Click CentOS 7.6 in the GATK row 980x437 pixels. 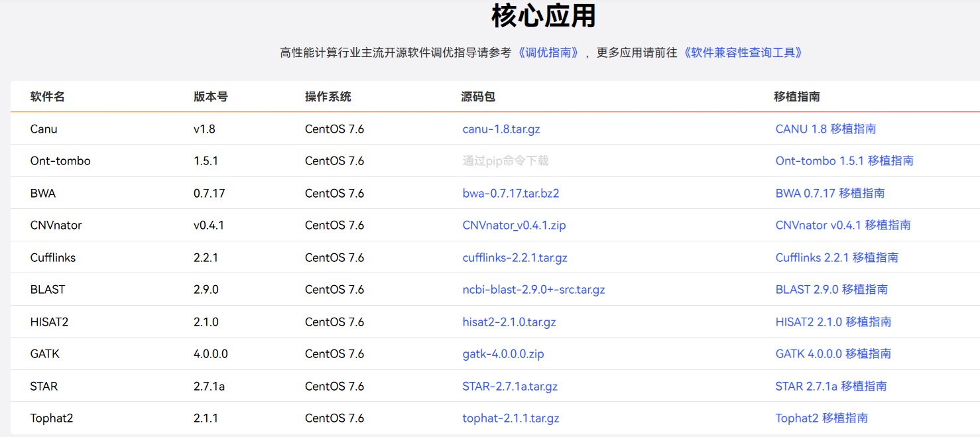coord(335,354)
